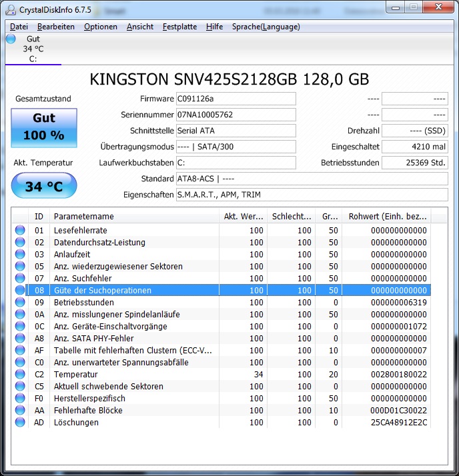Click status orb of row 02 Datendurchsatz-Leistung
459x476 pixels.
[20, 242]
